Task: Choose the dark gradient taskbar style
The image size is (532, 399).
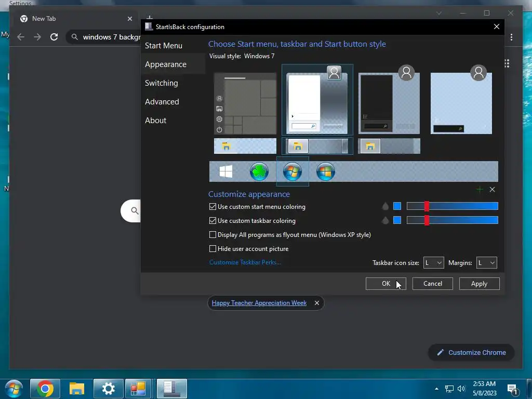Action: point(389,146)
